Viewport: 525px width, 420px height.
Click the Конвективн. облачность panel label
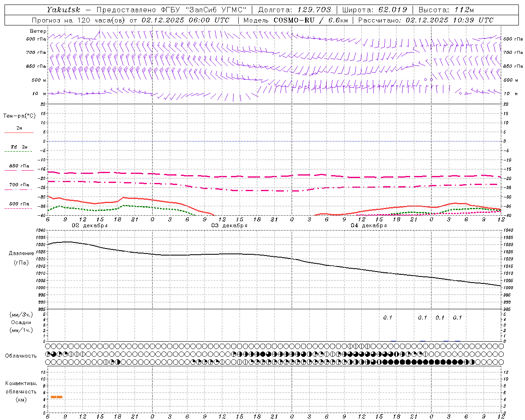coord(21,388)
